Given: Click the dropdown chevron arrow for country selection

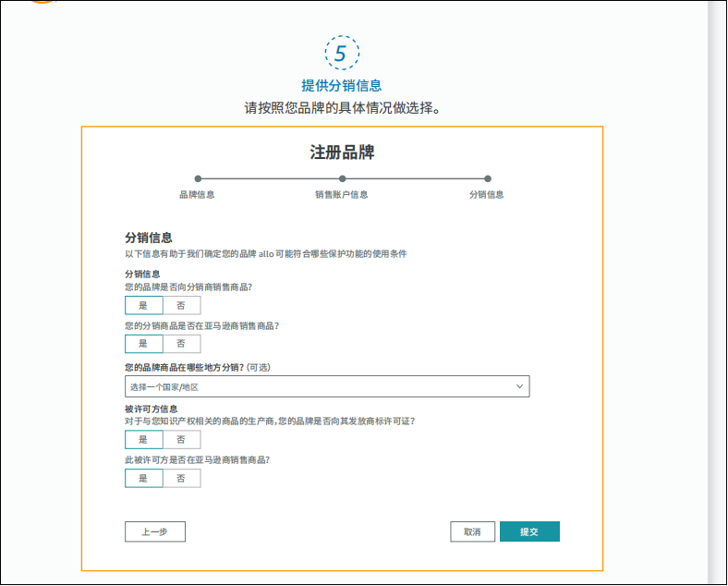Looking at the screenshot, I should (519, 386).
